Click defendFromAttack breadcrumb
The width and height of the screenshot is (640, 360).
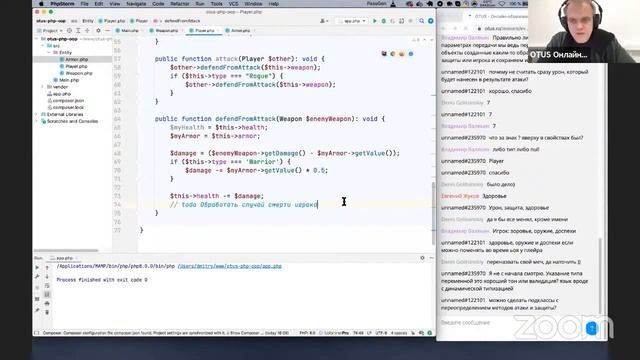182,21
